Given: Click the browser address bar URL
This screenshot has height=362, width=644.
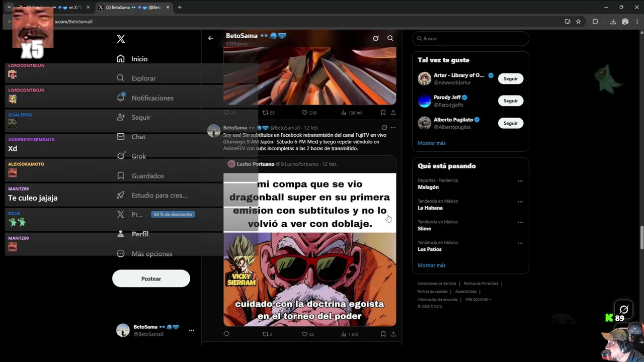Looking at the screenshot, I should tap(74, 22).
